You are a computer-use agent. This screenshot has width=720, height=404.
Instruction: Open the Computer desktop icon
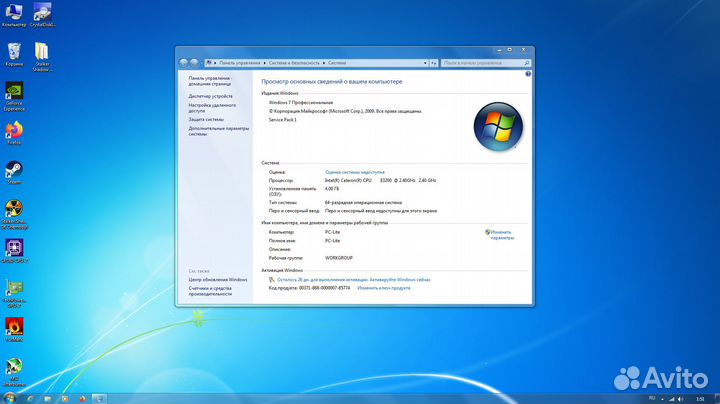[14, 15]
